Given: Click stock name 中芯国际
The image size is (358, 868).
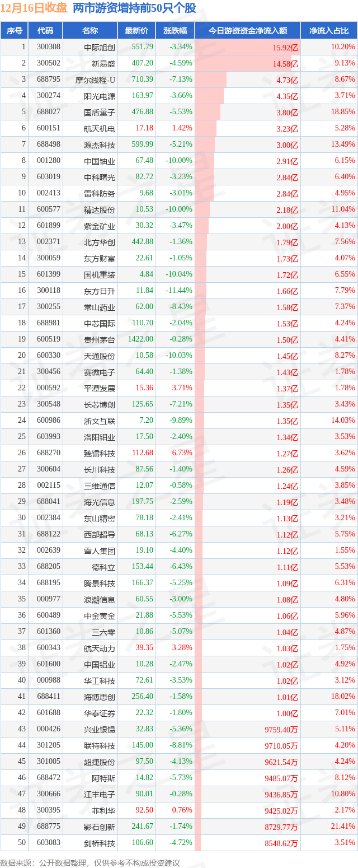Looking at the screenshot, I should pyautogui.click(x=100, y=323).
